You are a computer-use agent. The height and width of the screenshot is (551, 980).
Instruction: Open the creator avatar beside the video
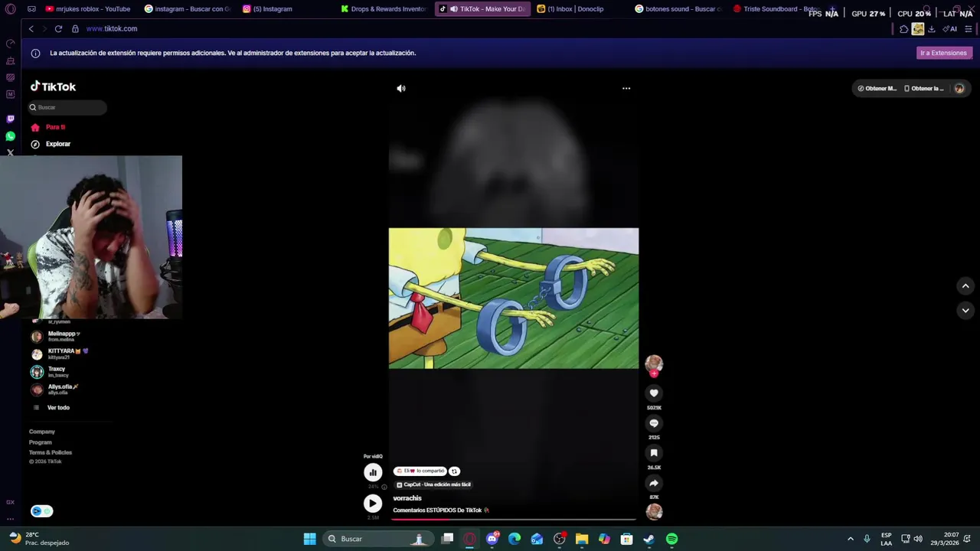654,364
